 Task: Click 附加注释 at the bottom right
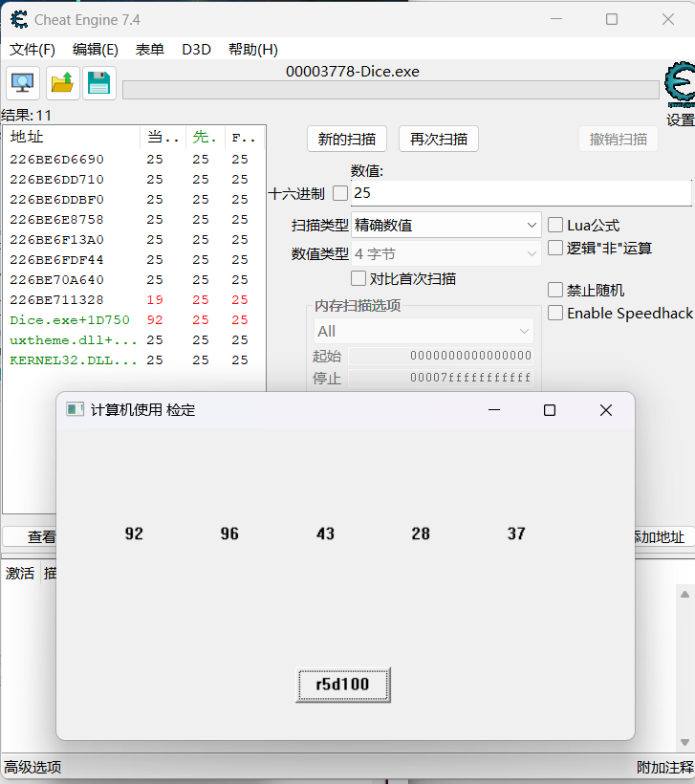click(x=665, y=767)
